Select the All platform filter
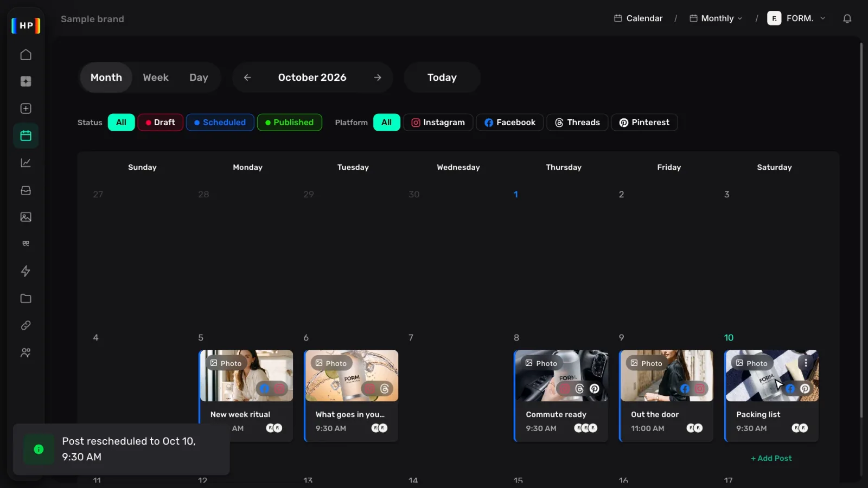868x488 pixels. [x=386, y=123]
